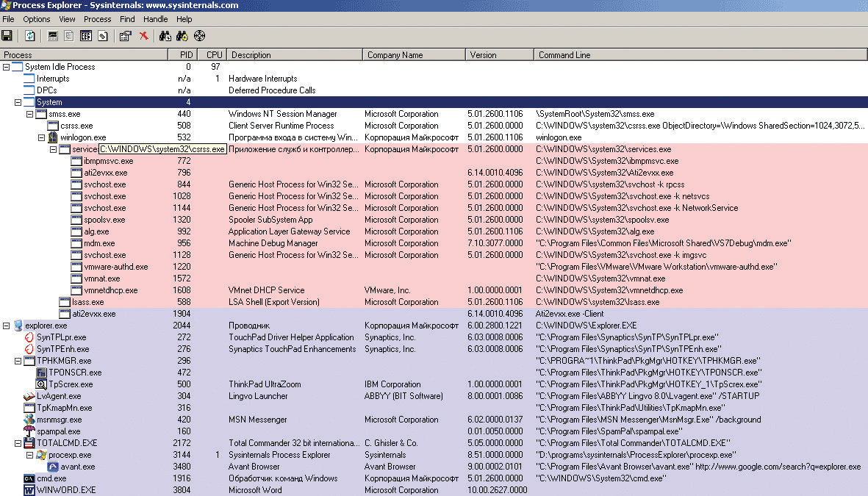Click the WINWORD.EXE Word icon
The width and height of the screenshot is (868, 496).
click(x=29, y=490)
